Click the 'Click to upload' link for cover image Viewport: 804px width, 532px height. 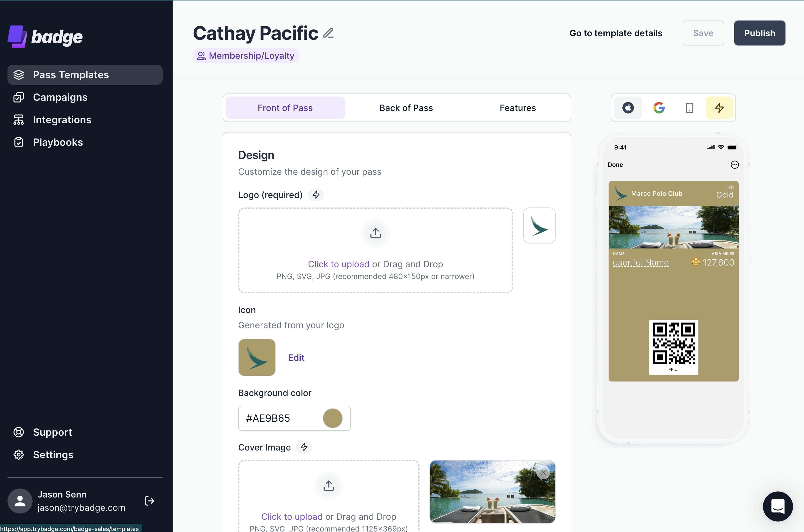coord(292,516)
